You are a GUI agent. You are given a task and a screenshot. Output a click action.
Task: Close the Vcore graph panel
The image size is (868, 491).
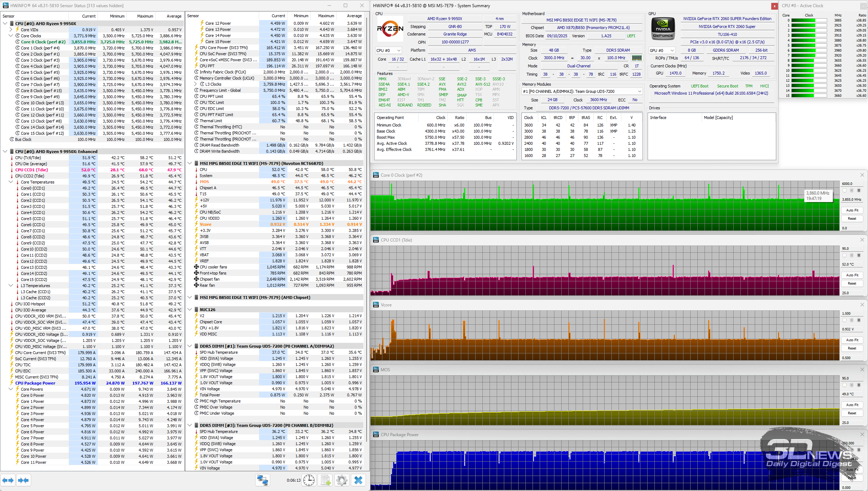(862, 305)
